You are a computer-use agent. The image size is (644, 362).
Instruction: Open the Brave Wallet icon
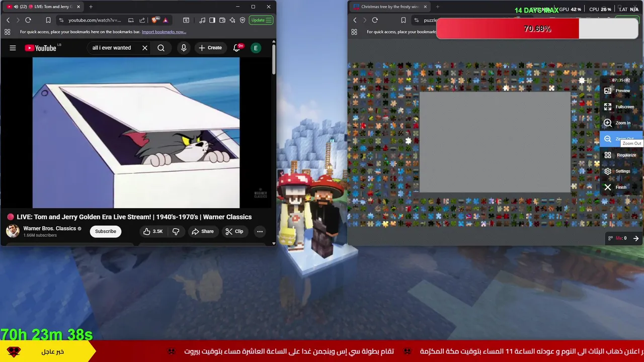point(222,20)
